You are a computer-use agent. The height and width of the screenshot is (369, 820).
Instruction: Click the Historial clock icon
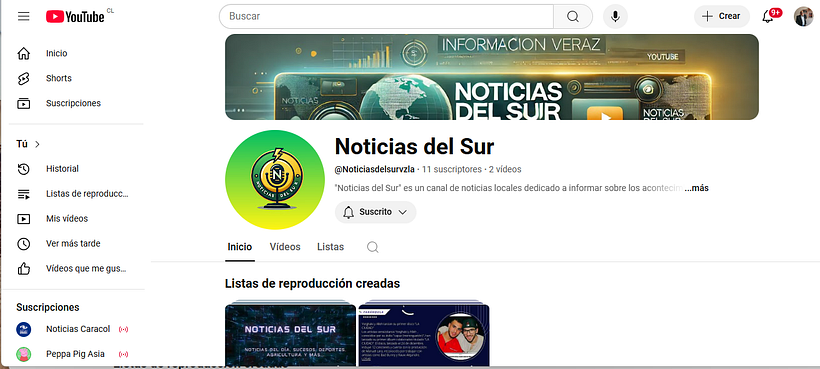coord(24,169)
